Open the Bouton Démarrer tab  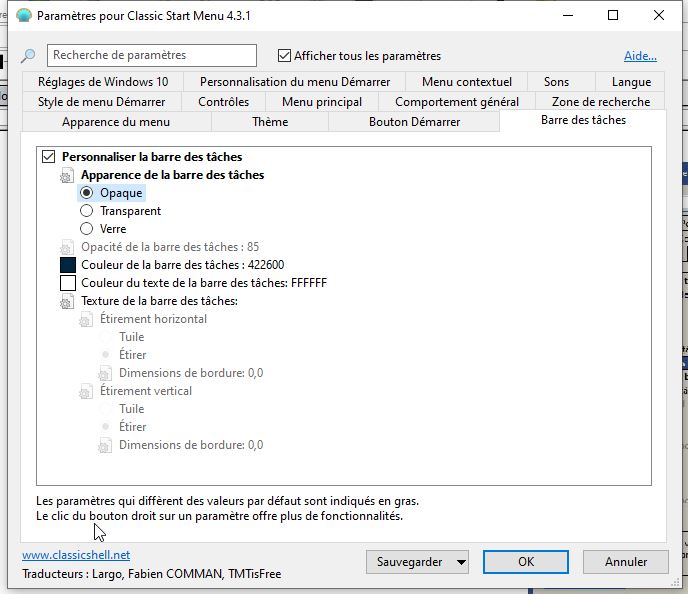pos(414,122)
